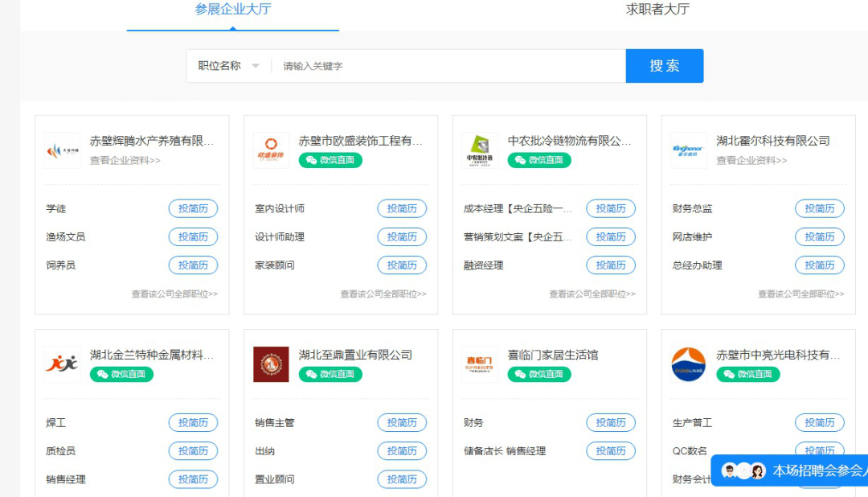View all positions of 赤壁辉腾水产养殖
Image resolution: width=868 pixels, height=497 pixels.
[x=174, y=294]
